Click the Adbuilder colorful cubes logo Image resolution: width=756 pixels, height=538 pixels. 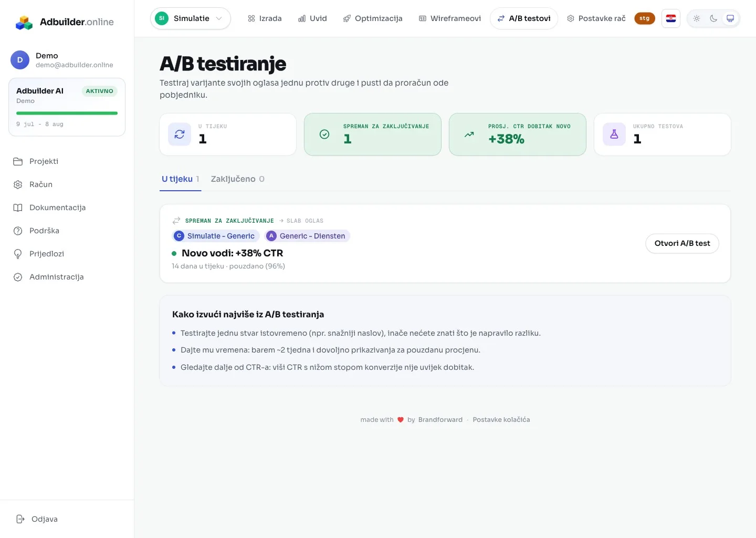pos(24,22)
